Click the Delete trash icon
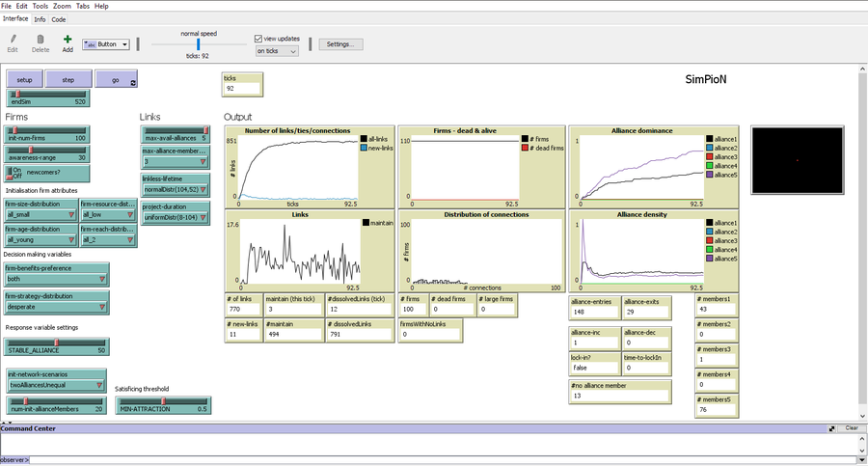 [x=41, y=39]
